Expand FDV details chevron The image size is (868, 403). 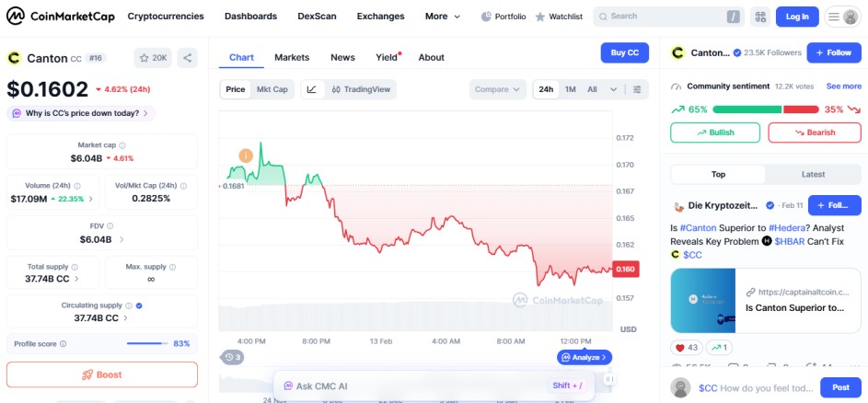(122, 240)
